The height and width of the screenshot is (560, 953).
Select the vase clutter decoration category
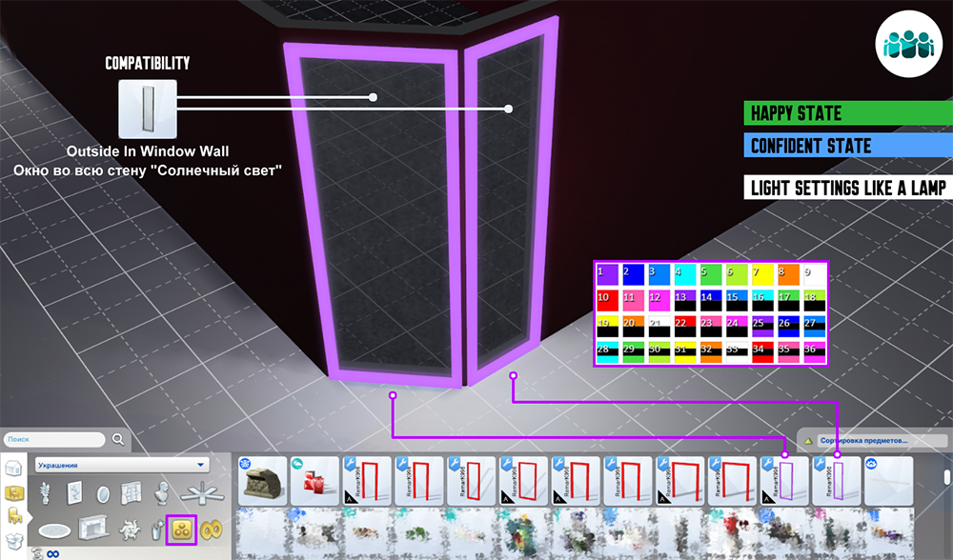(x=157, y=530)
